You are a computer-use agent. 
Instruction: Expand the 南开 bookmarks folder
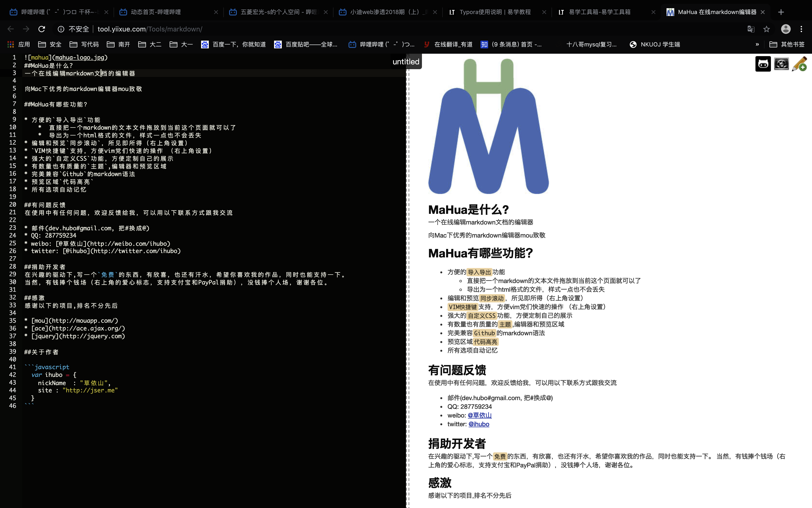[x=118, y=44]
